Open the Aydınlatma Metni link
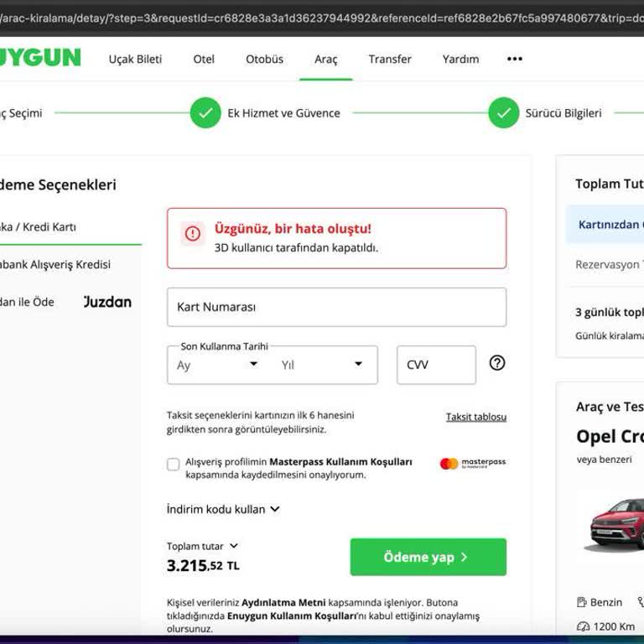 click(x=283, y=603)
